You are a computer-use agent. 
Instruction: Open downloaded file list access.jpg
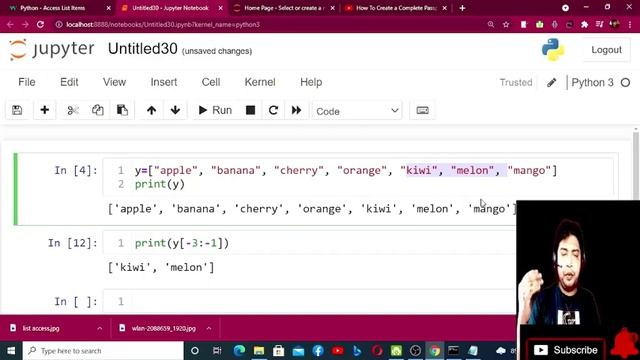[x=41, y=328]
